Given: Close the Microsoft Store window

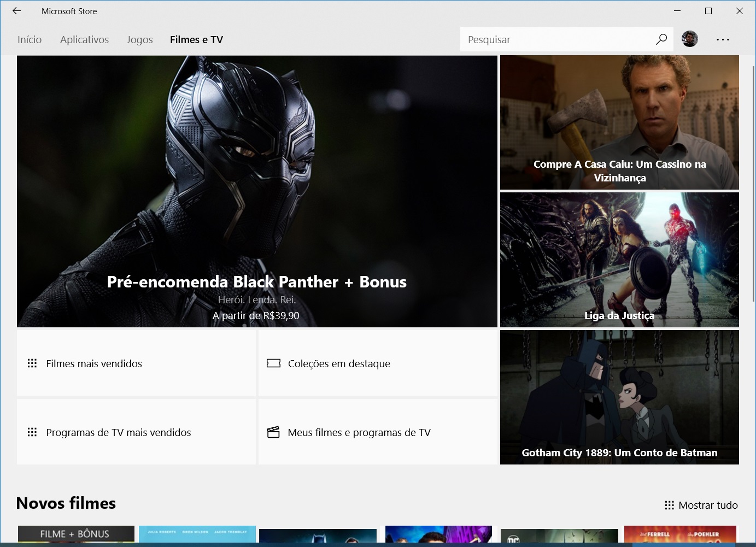Looking at the screenshot, I should tap(740, 11).
